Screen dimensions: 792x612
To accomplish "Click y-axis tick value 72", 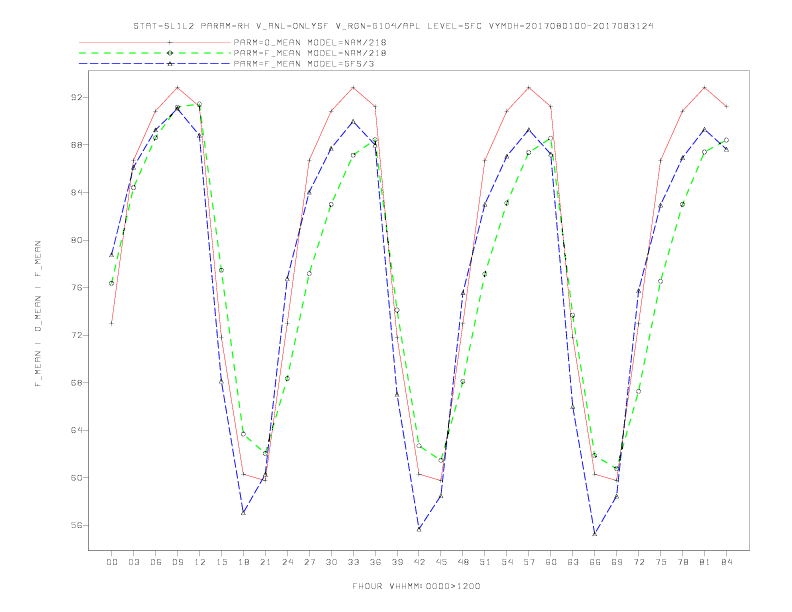I will point(76,335).
